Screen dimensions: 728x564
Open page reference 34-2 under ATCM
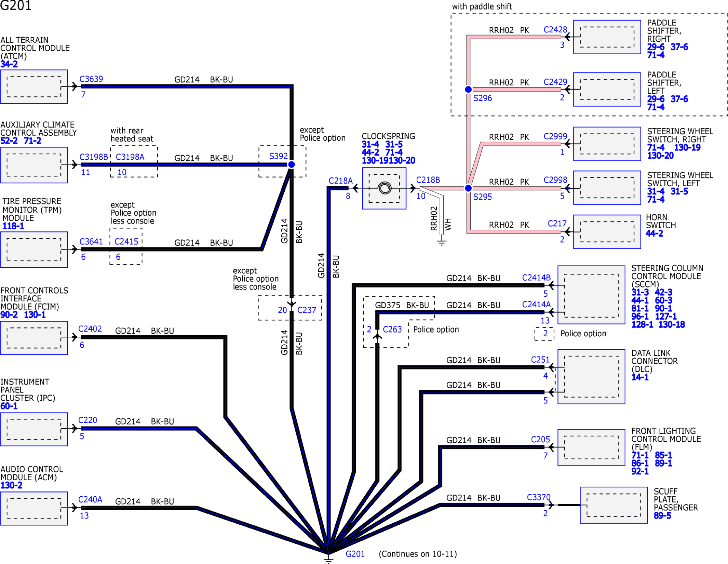[x=9, y=64]
